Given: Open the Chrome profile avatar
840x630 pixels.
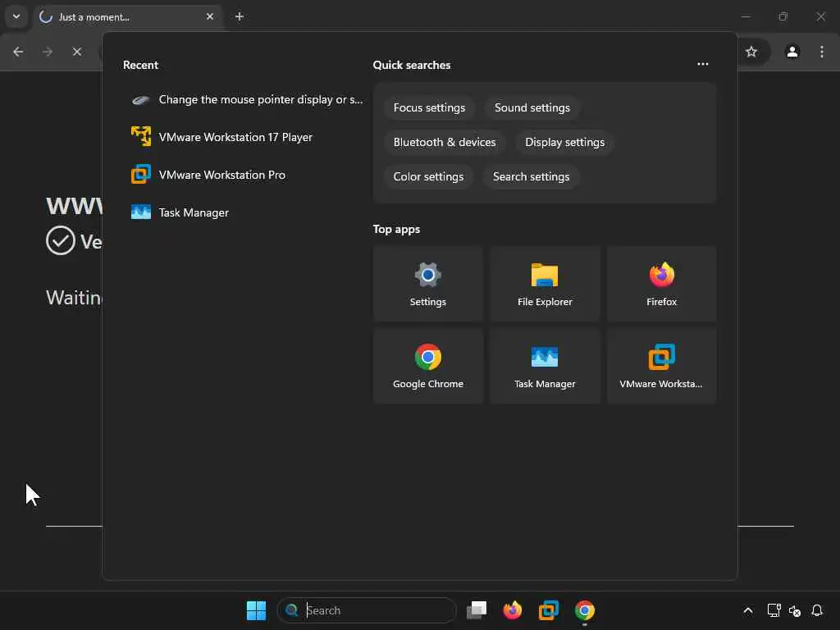Looking at the screenshot, I should pyautogui.click(x=792, y=52).
